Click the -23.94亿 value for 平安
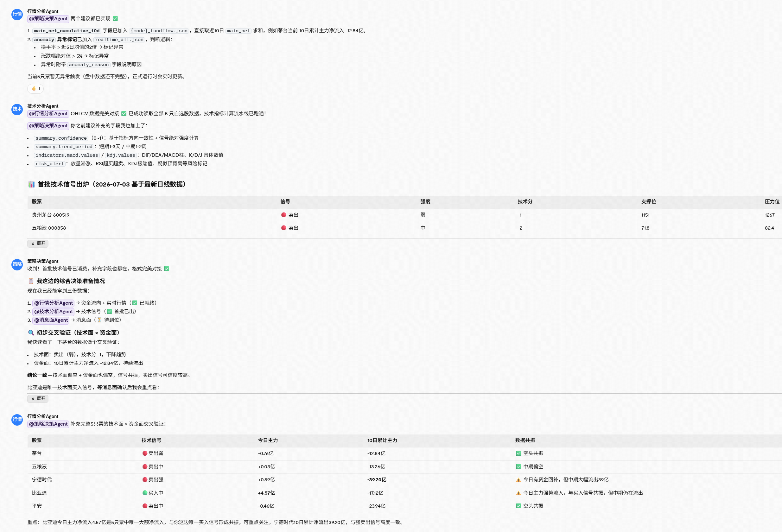 (x=376, y=506)
